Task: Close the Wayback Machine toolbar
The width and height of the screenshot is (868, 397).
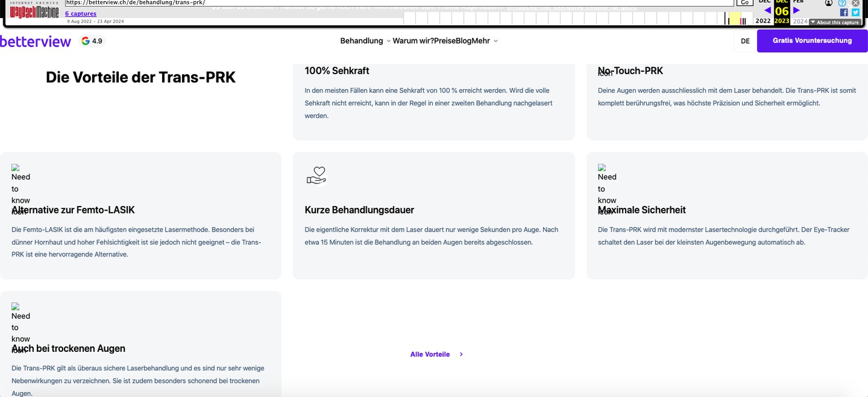Action: tap(856, 3)
